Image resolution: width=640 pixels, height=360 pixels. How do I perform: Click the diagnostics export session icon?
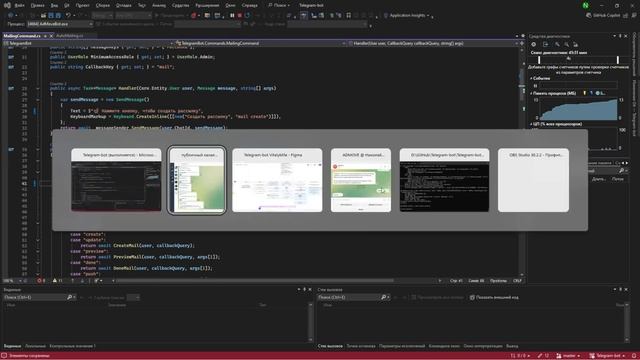545,44
